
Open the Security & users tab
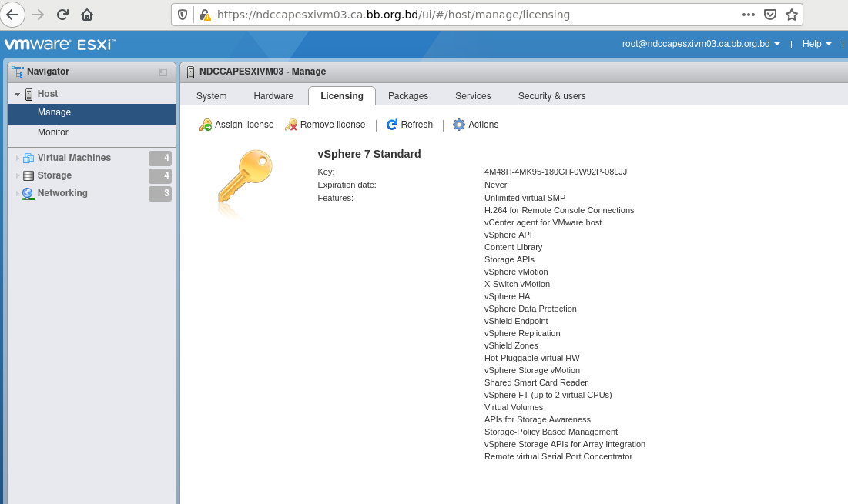pos(551,95)
